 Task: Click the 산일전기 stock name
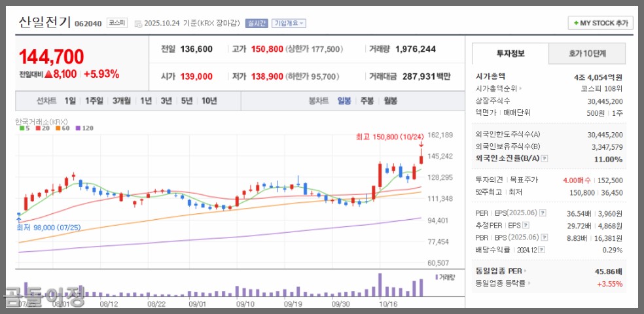click(x=45, y=22)
